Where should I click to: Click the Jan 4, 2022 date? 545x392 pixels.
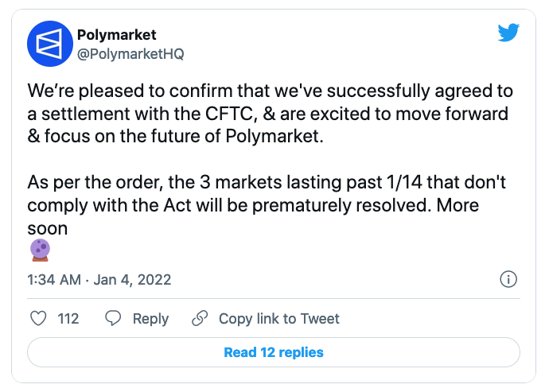click(132, 280)
